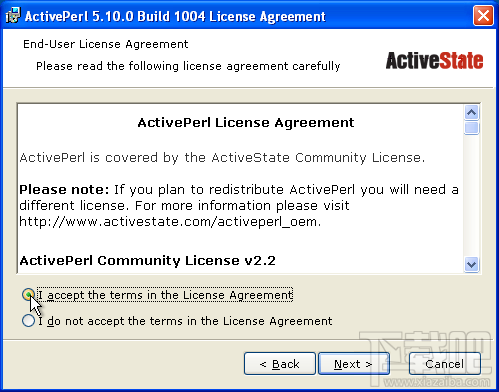Click the license text scroll down arrow
The image size is (499, 392).
click(471, 265)
